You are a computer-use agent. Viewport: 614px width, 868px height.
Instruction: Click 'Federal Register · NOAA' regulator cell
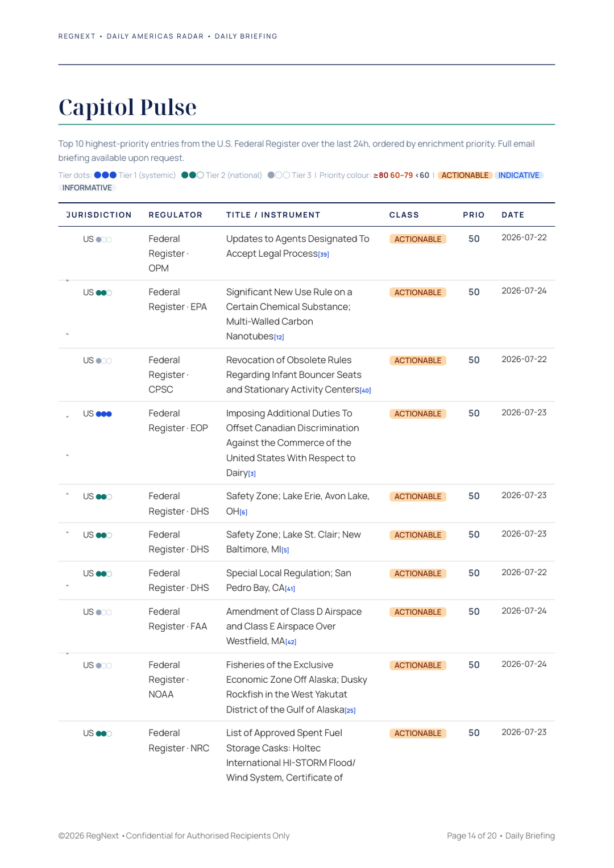click(169, 679)
